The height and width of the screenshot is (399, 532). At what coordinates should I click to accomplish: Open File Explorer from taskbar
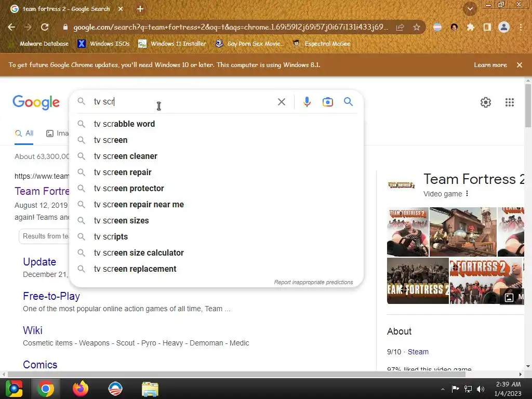click(150, 389)
